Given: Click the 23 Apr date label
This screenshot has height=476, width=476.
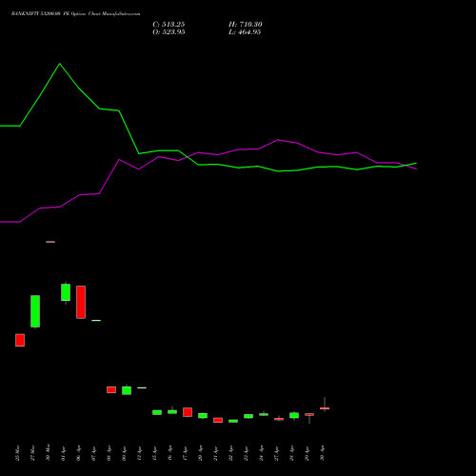Looking at the screenshot, I should [x=246, y=453].
